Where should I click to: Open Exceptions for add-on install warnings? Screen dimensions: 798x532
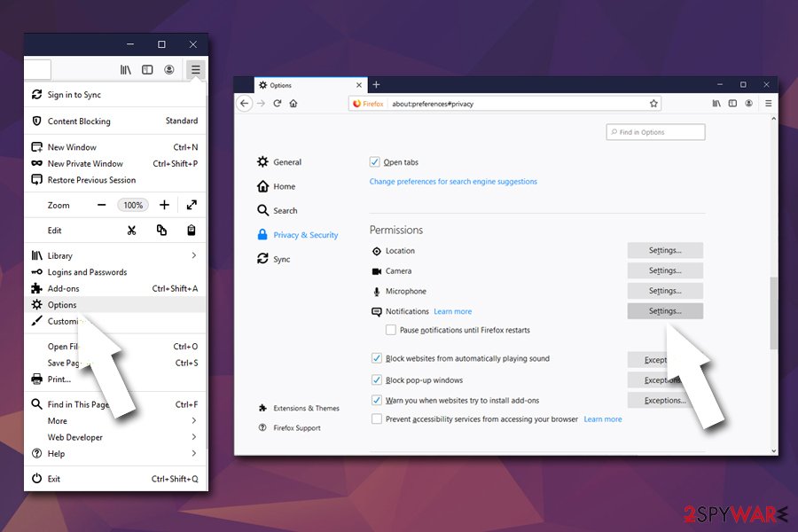(665, 400)
